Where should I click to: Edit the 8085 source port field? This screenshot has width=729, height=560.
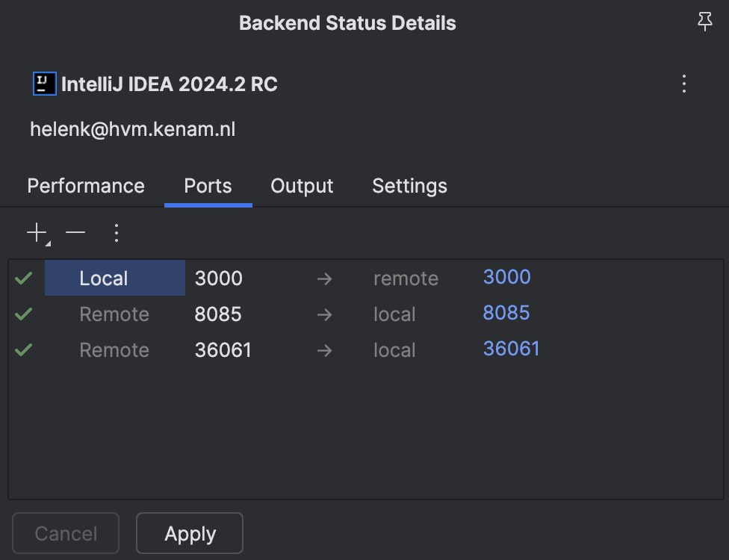point(218,314)
